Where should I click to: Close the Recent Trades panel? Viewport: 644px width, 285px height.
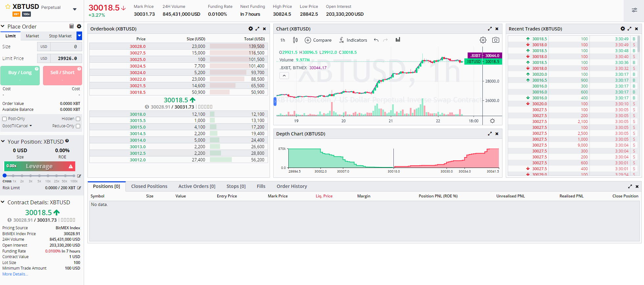point(636,29)
